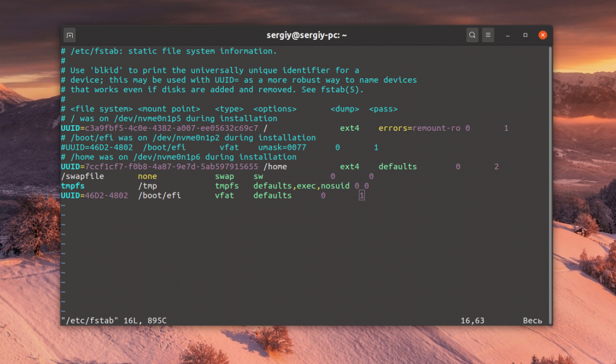Place cursor on the errors=remount-ro option
Image resolution: width=616 pixels, height=364 pixels.
pyautogui.click(x=419, y=128)
